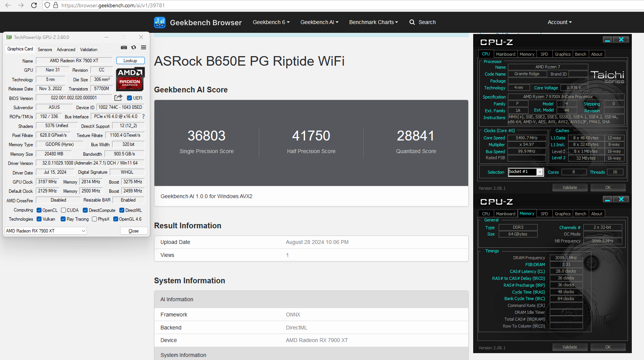Screen dimensions: 644x360
Task: Open the SPD tab in upper CPU-Z window
Action: 544,54
